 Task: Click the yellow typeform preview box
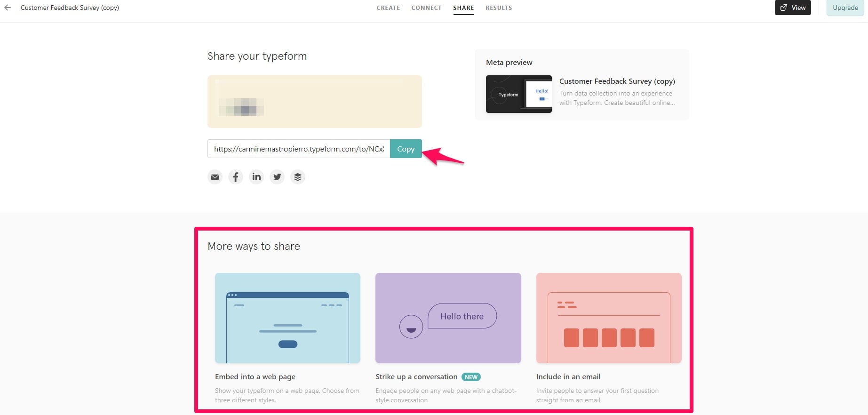(x=314, y=102)
